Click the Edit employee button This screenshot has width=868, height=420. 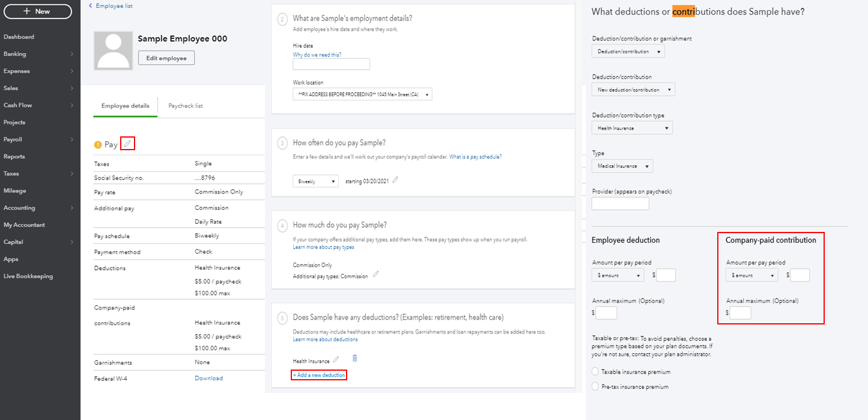[x=166, y=58]
